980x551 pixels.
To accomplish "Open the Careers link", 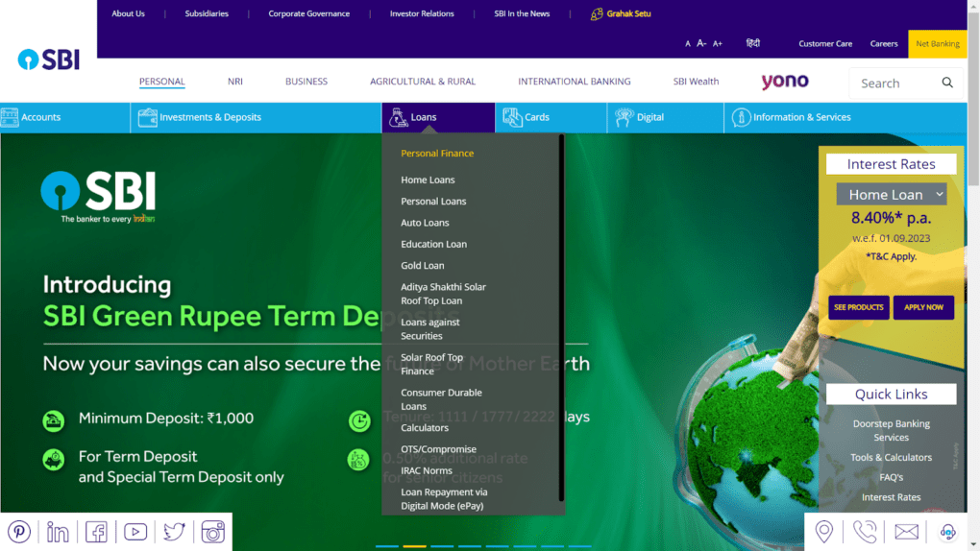I will (x=884, y=44).
